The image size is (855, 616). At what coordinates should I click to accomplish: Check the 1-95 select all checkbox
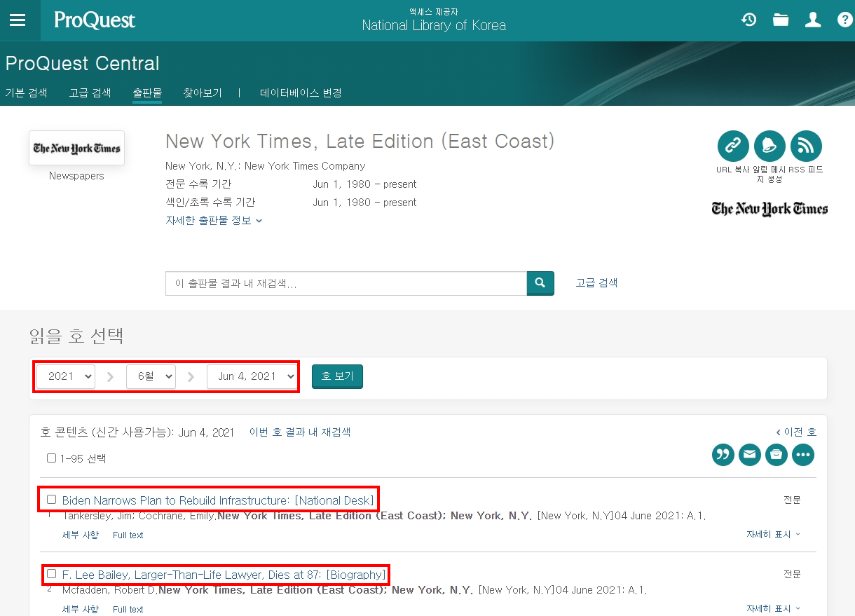[51, 458]
